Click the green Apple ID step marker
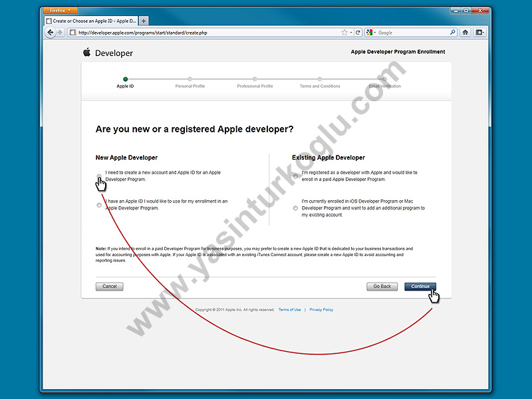The image size is (532, 399). tap(126, 79)
